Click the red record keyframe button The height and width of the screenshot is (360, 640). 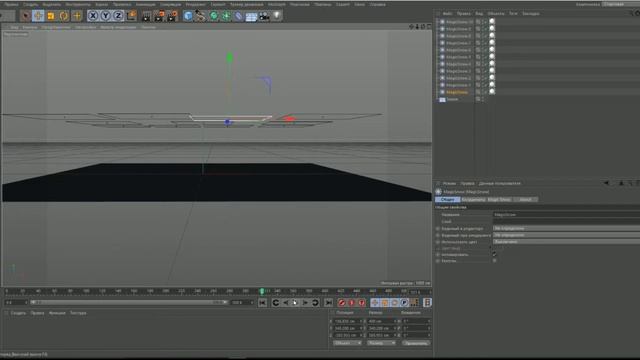[342, 303]
